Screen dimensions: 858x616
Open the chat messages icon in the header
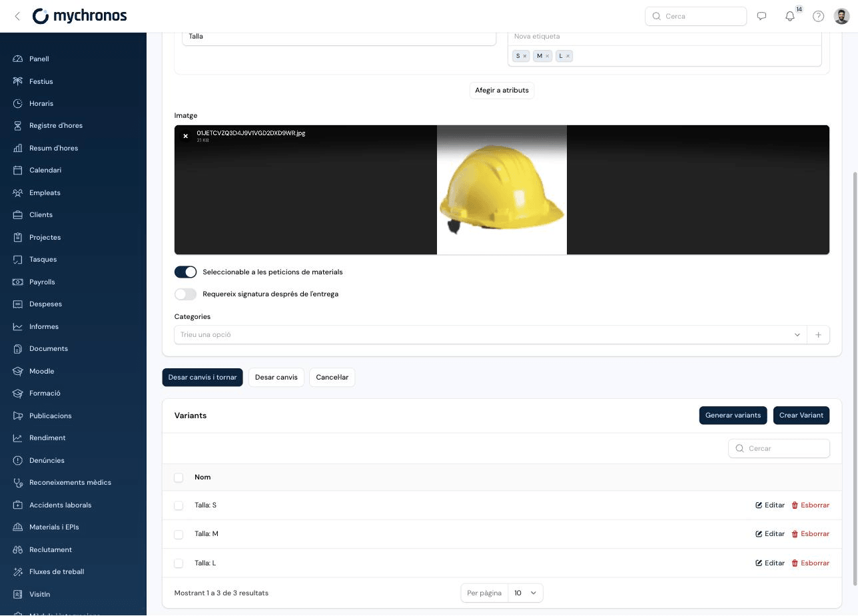click(x=761, y=16)
